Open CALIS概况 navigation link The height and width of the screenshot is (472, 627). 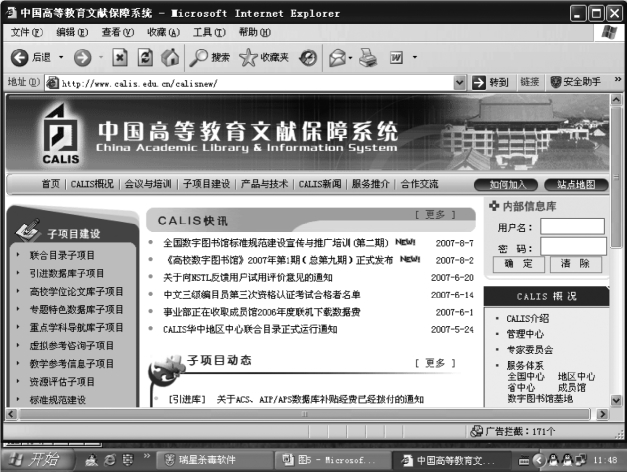click(x=92, y=184)
